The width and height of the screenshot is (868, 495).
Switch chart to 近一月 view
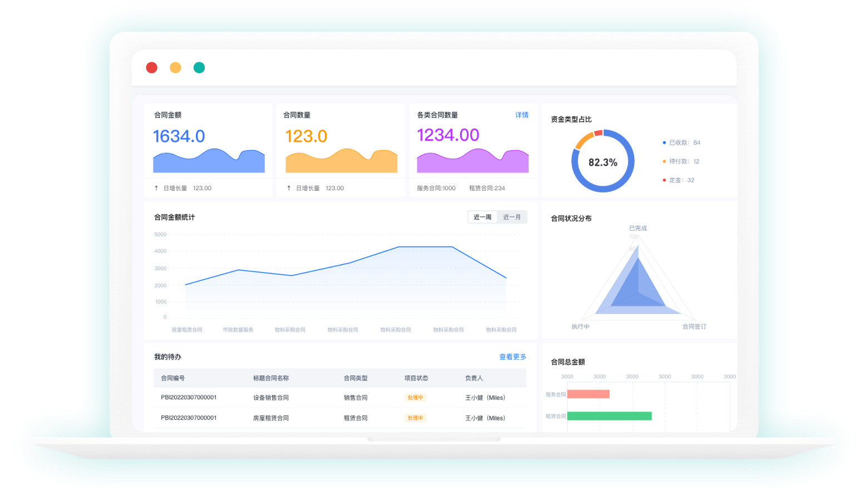coord(512,217)
